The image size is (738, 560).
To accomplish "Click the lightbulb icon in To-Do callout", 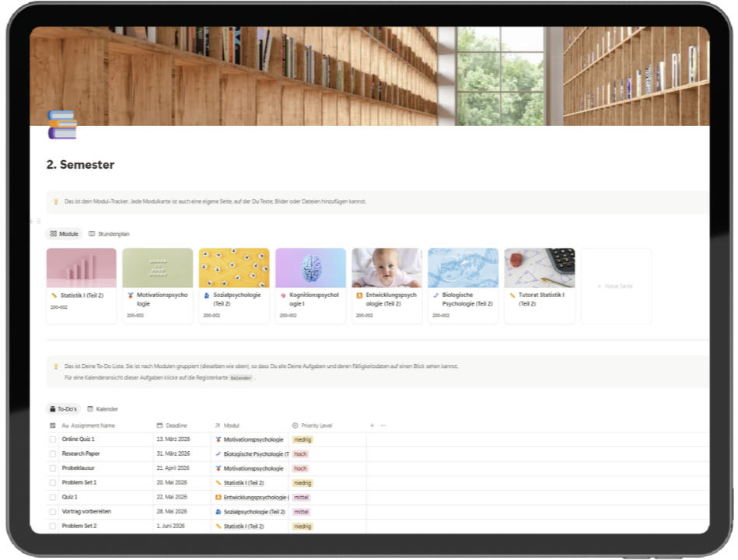I will (56, 366).
